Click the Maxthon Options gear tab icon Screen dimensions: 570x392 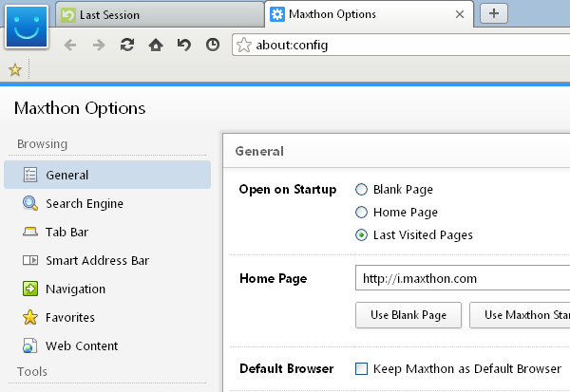click(277, 14)
